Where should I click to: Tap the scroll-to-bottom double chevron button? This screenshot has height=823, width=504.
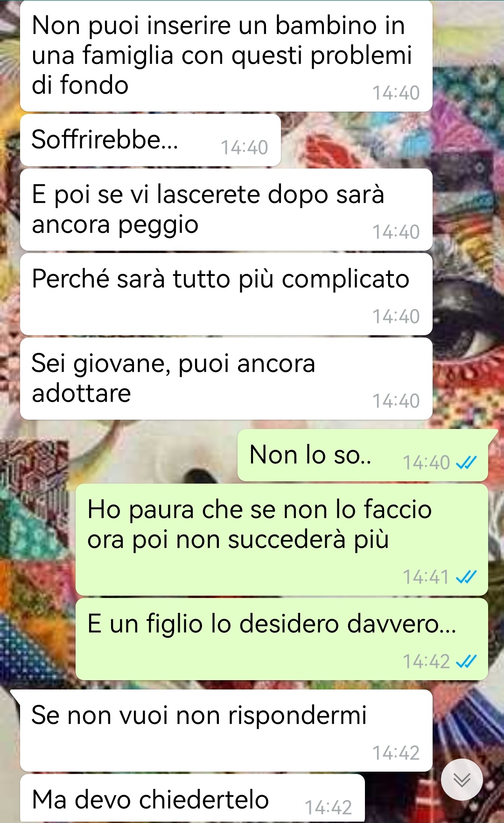click(462, 780)
